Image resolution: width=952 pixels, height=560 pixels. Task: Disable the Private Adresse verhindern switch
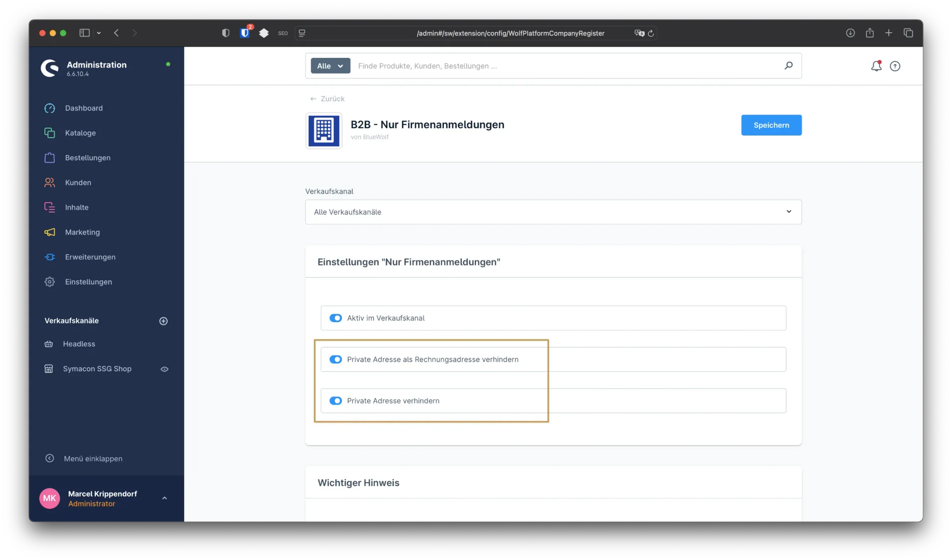336,401
